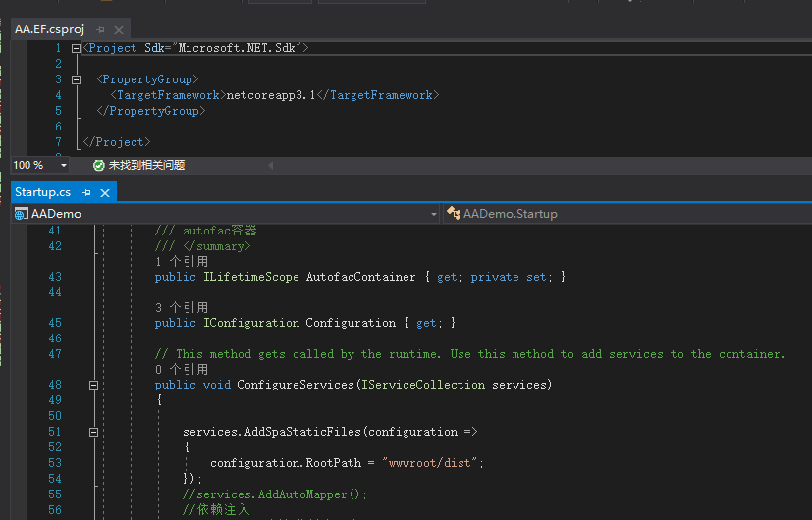This screenshot has height=520, width=812.
Task: Open the AADemo project dropdown
Action: (434, 214)
